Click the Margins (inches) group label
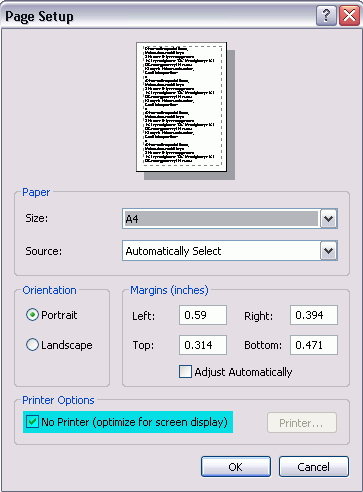This screenshot has height=492, width=363. 169,290
